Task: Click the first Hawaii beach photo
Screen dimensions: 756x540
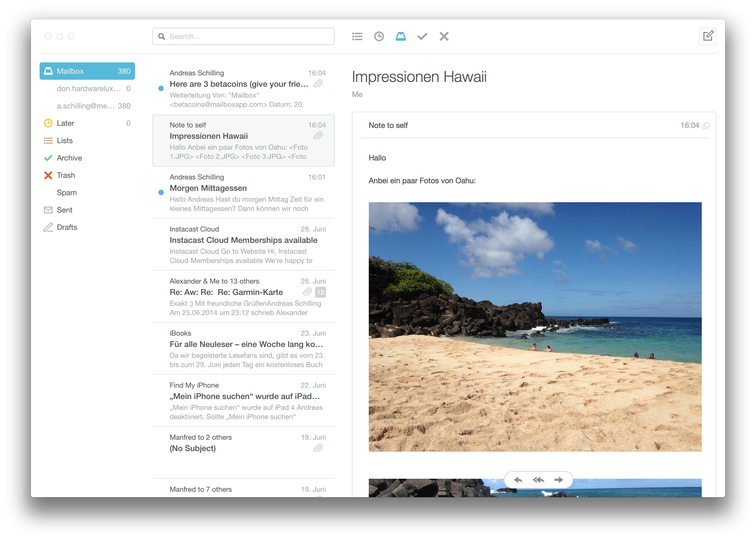Action: coord(535,327)
